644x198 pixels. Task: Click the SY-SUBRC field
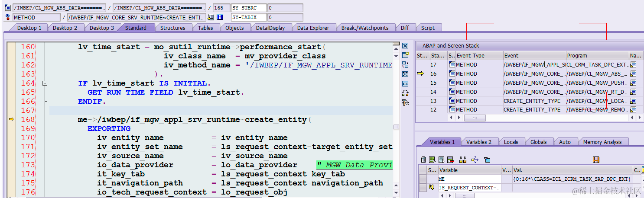click(x=248, y=8)
